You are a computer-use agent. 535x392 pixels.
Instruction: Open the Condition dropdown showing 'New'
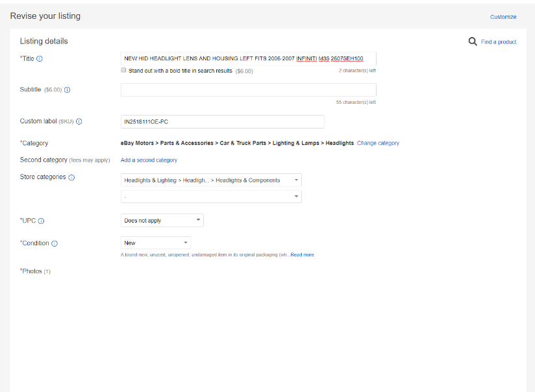click(155, 243)
